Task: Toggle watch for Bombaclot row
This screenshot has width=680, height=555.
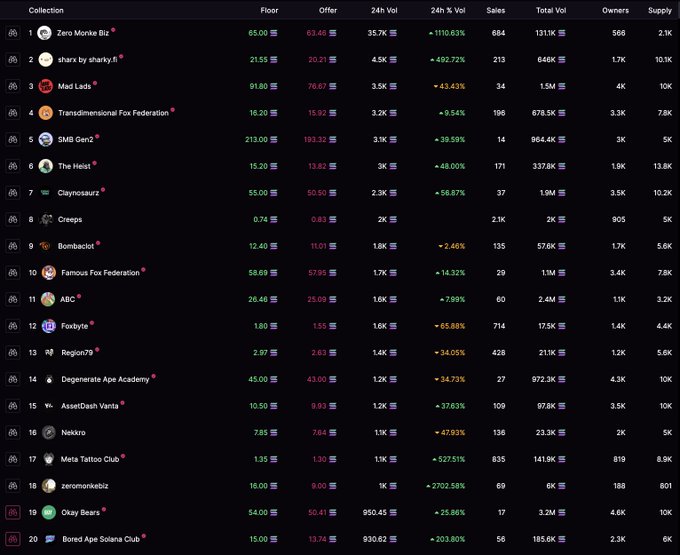Action: pyautogui.click(x=13, y=246)
